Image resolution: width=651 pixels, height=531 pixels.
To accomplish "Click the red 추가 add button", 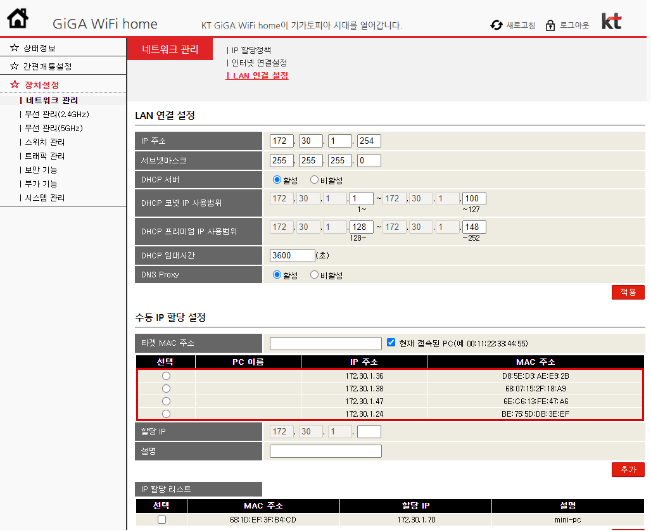I will [628, 469].
